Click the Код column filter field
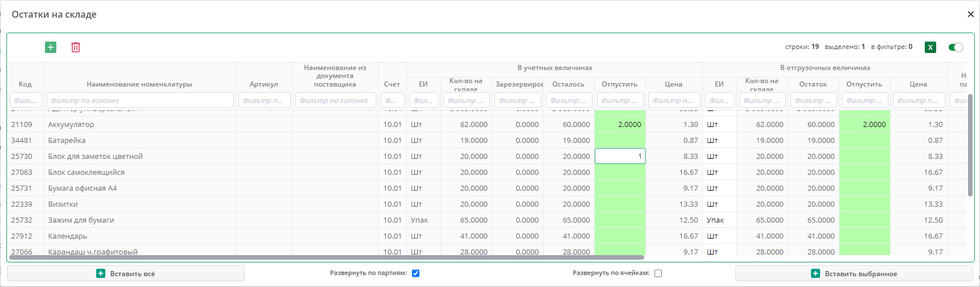Image resolution: width=980 pixels, height=287 pixels. click(x=26, y=100)
